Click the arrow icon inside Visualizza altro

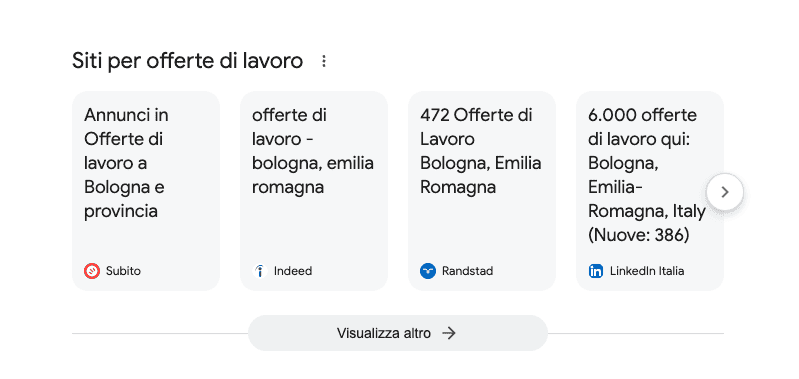point(448,333)
